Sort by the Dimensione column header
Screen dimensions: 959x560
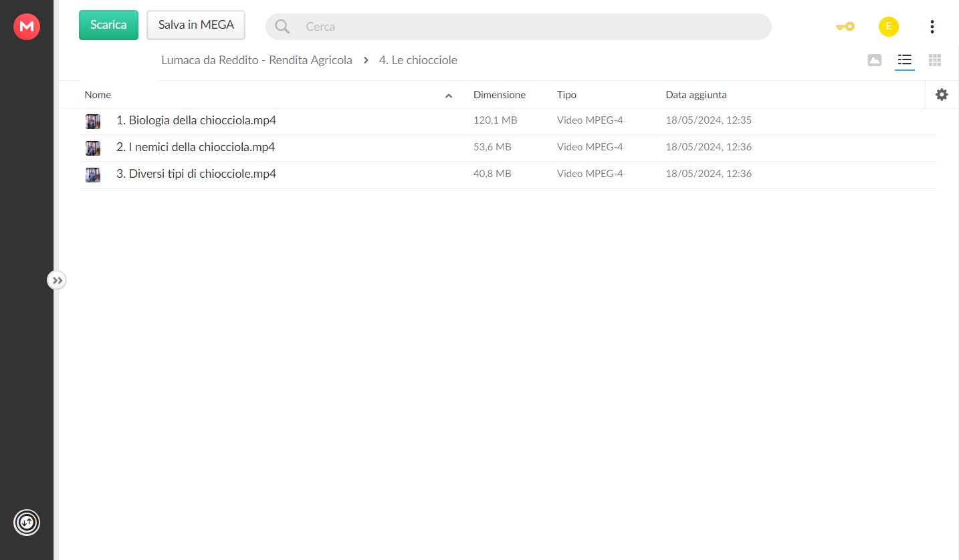point(500,95)
